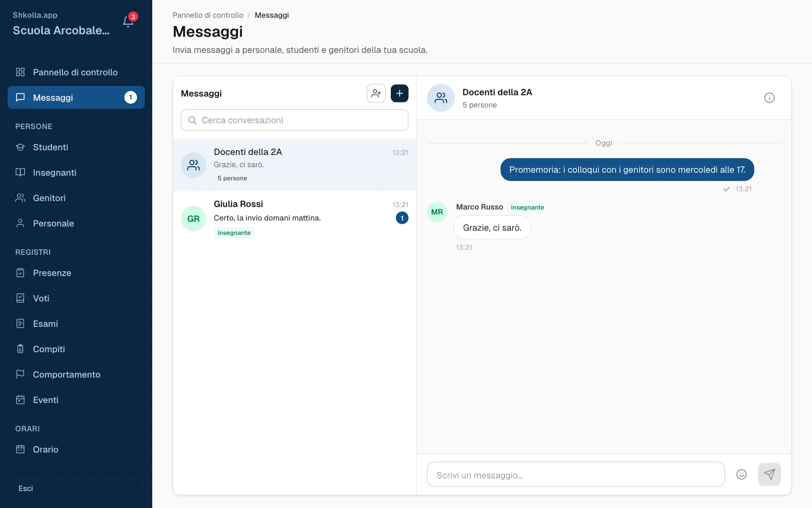
Task: Click the Esci logout button
Action: [76, 488]
